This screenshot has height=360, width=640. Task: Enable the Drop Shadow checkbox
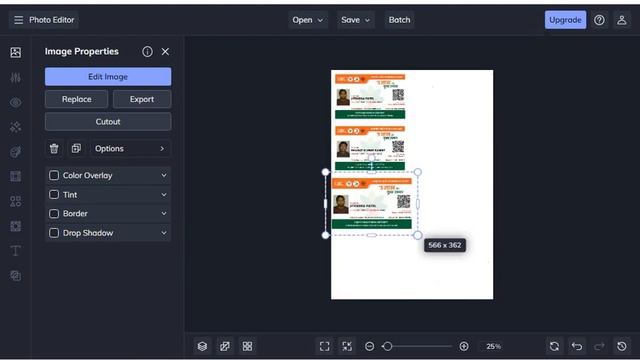point(54,233)
